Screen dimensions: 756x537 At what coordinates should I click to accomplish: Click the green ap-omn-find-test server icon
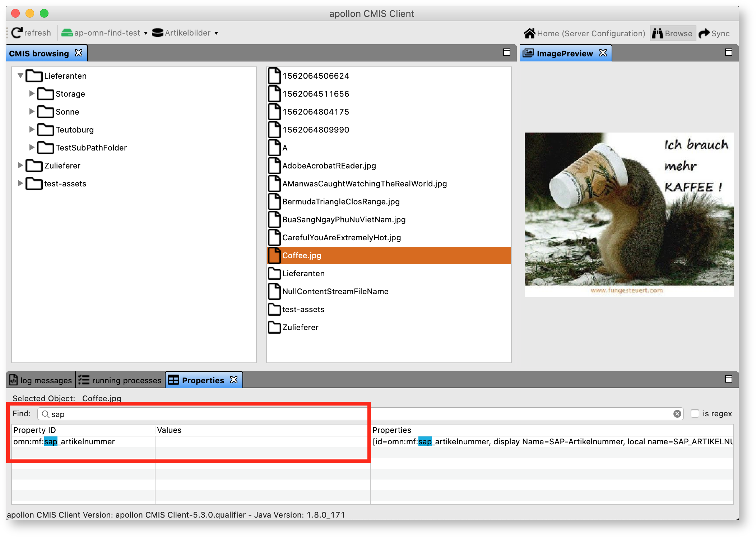67,33
